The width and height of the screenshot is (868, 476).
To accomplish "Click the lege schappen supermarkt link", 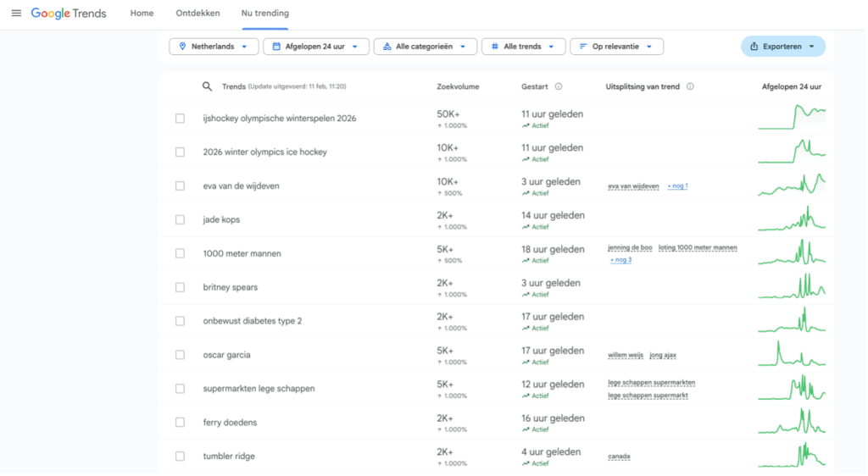I will (648, 396).
